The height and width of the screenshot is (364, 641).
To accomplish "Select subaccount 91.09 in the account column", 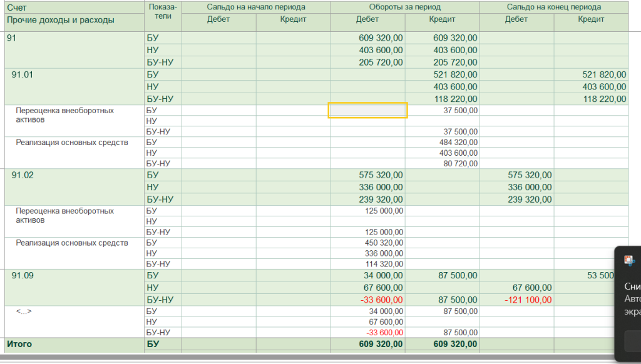I will click(x=22, y=276).
